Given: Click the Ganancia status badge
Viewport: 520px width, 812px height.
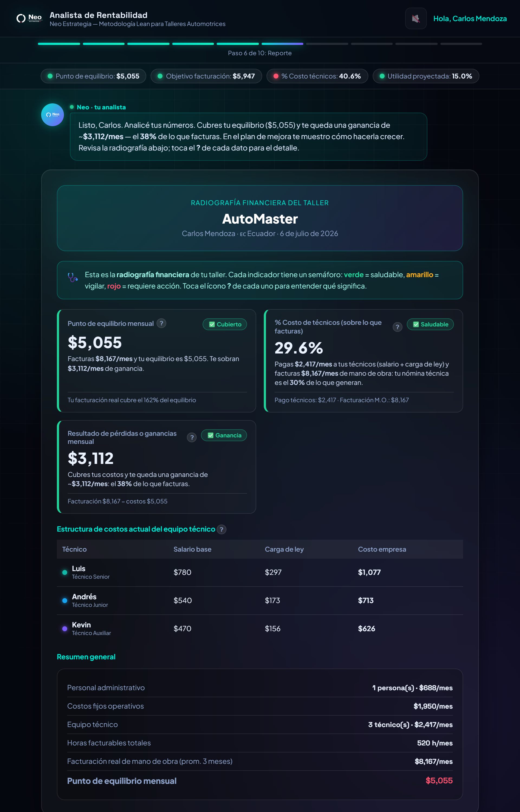Looking at the screenshot, I should click(x=224, y=435).
